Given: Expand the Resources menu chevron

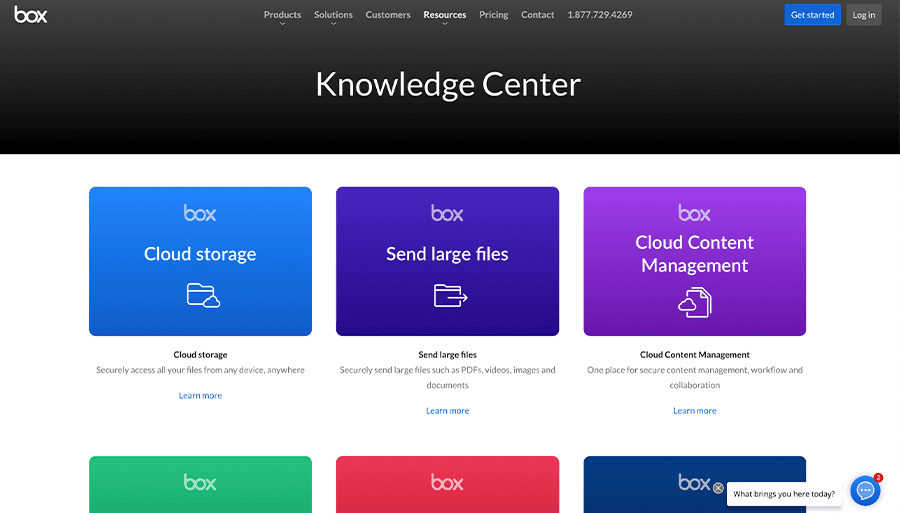Looking at the screenshot, I should coord(445,24).
